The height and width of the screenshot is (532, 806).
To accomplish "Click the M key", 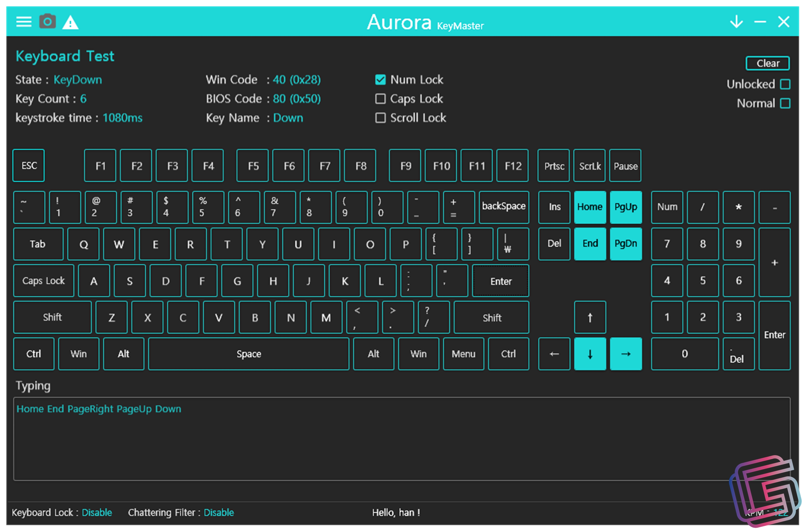I will [326, 317].
